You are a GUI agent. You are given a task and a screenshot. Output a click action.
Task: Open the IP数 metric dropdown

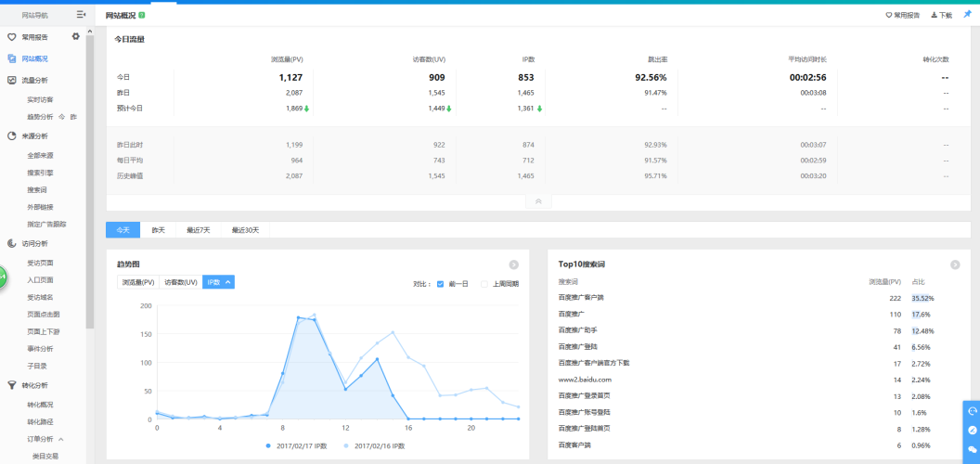click(217, 282)
